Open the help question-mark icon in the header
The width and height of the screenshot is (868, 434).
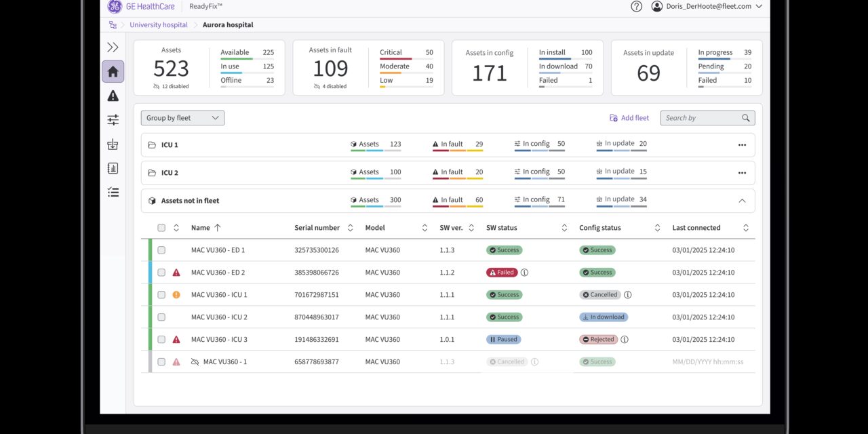point(636,6)
